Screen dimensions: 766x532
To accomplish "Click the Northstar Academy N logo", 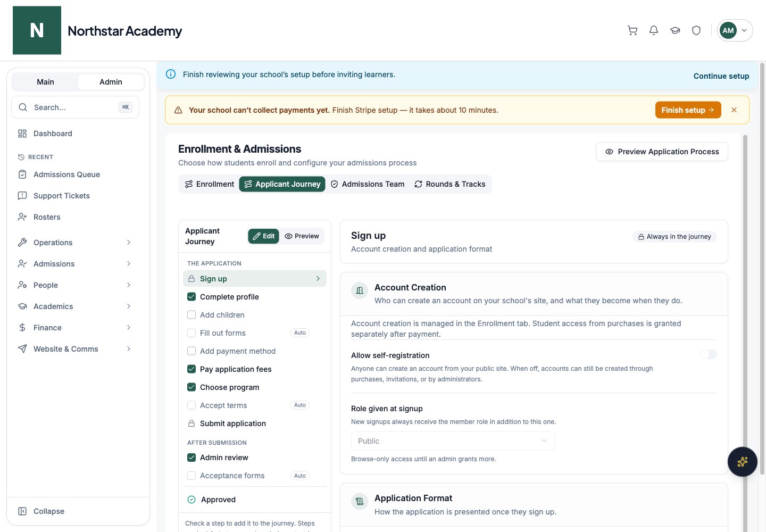I will point(37,30).
